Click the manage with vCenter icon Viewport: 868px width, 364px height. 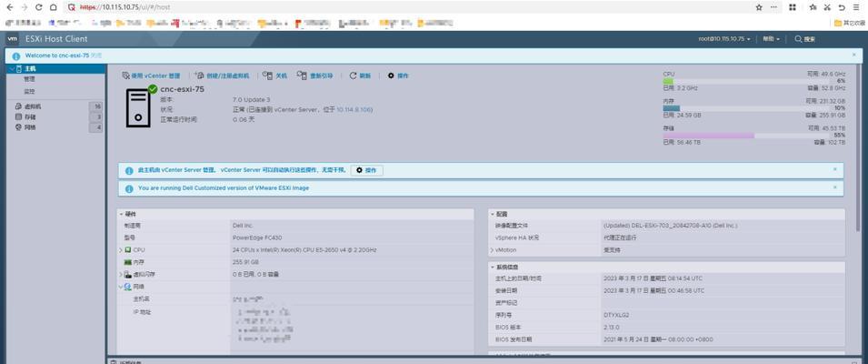tap(125, 76)
